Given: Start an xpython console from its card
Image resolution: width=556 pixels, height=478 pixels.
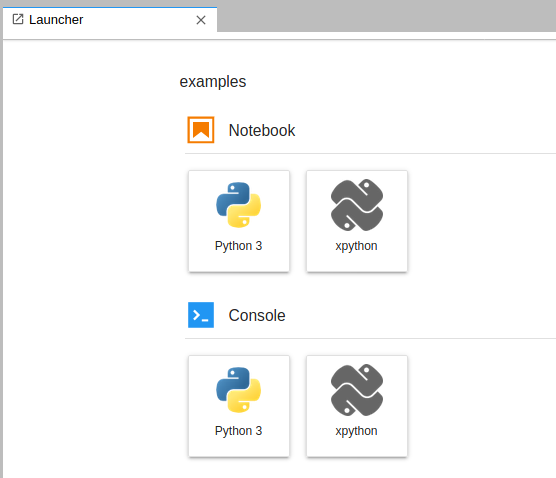Looking at the screenshot, I should 357,406.
